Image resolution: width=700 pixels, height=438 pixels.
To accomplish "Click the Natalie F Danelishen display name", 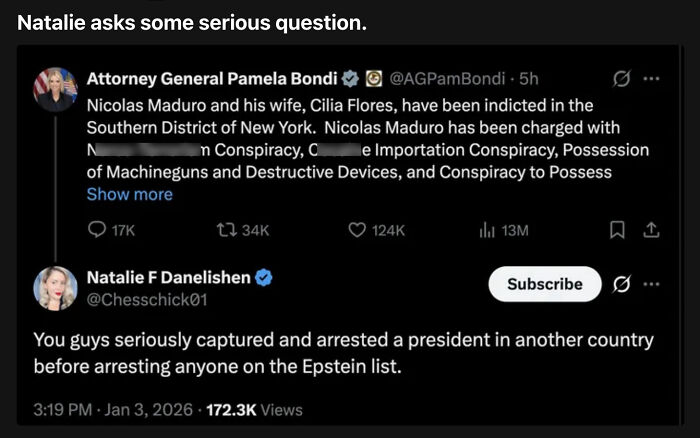I will click(x=169, y=277).
